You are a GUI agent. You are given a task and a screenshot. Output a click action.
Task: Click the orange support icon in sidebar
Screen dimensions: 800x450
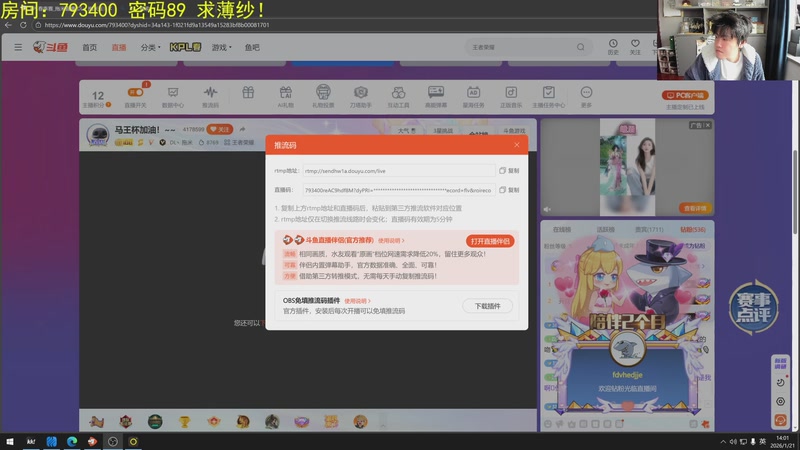coord(780,420)
